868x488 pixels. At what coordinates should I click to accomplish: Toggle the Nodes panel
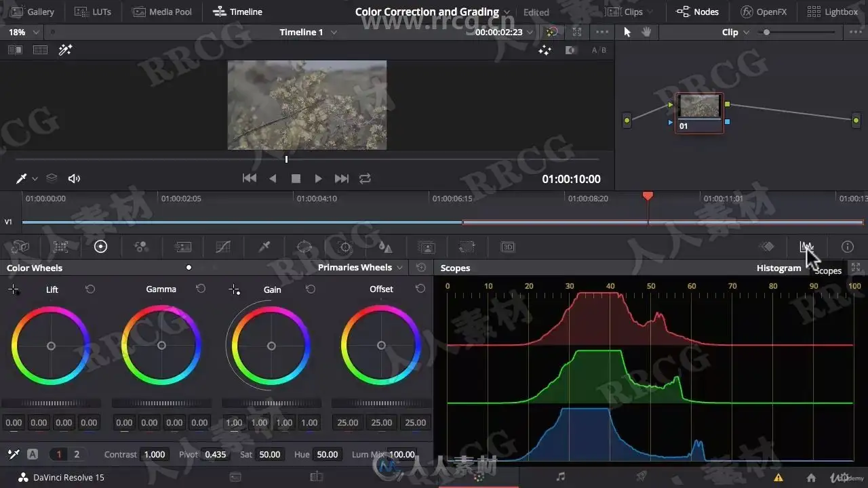pos(698,12)
